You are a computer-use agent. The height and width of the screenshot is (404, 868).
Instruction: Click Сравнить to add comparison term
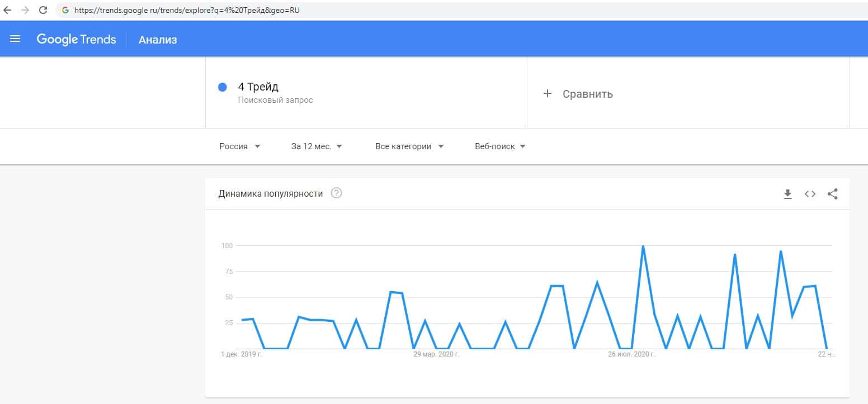click(587, 94)
